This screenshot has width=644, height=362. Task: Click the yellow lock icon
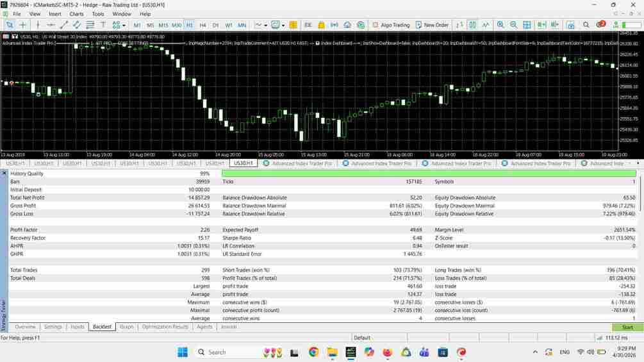pyautogui.click(x=321, y=25)
